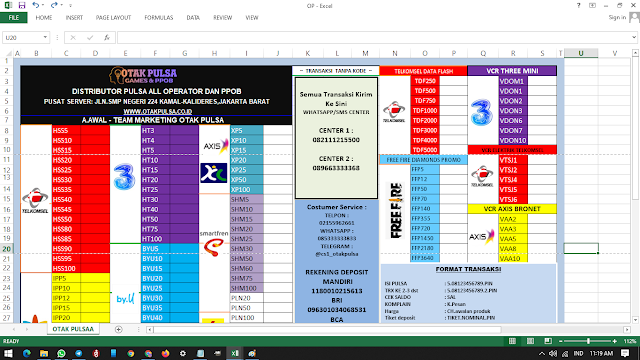
Task: Save the workbook with the floppy disk icon
Action: (22, 5)
